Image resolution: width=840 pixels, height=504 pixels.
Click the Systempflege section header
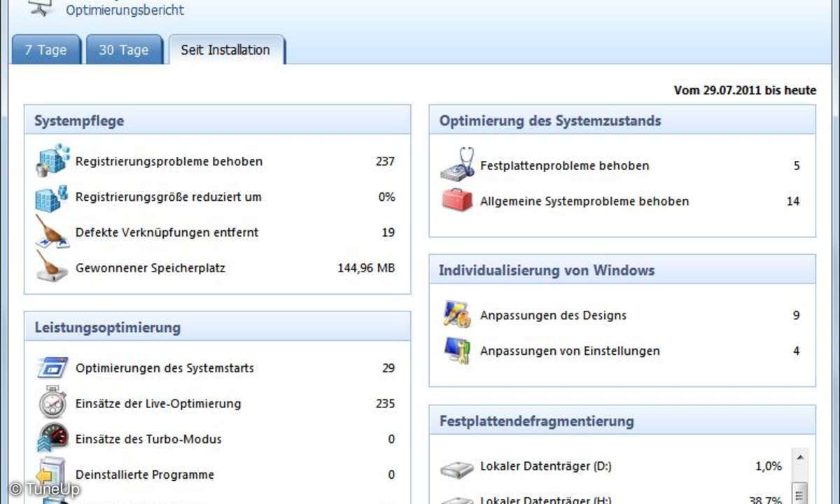tap(218, 120)
